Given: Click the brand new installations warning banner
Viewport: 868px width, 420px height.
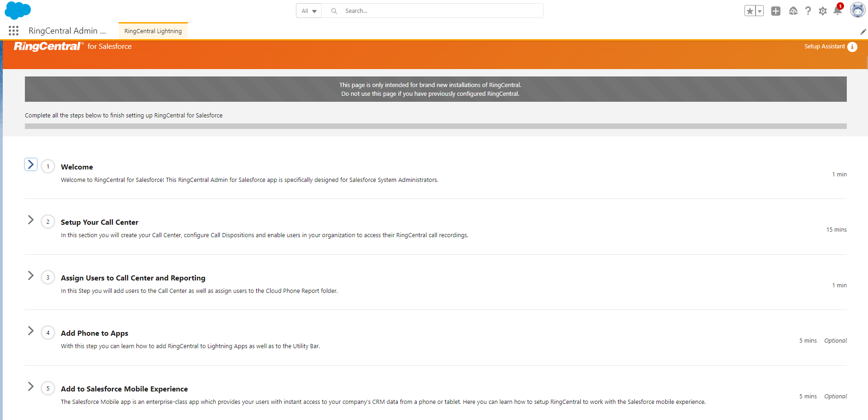Looking at the screenshot, I should click(x=436, y=89).
